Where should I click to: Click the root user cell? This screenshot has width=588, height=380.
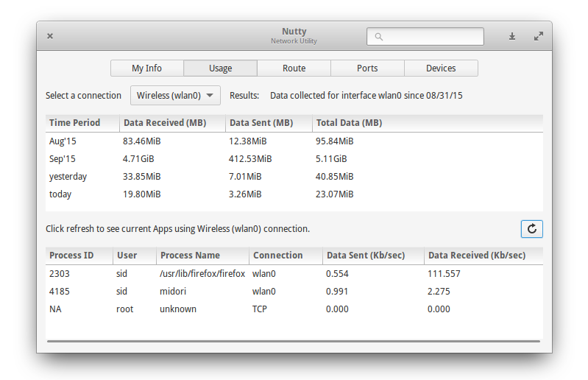click(x=125, y=309)
